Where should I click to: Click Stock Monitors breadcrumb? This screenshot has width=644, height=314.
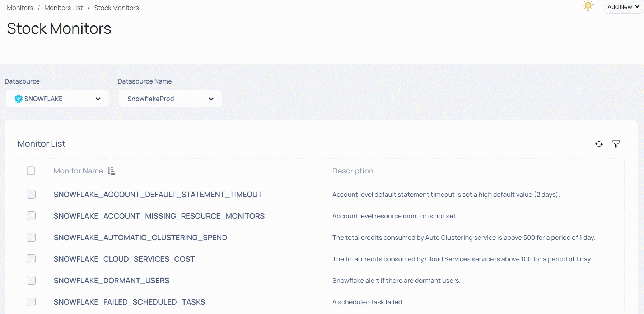point(116,8)
